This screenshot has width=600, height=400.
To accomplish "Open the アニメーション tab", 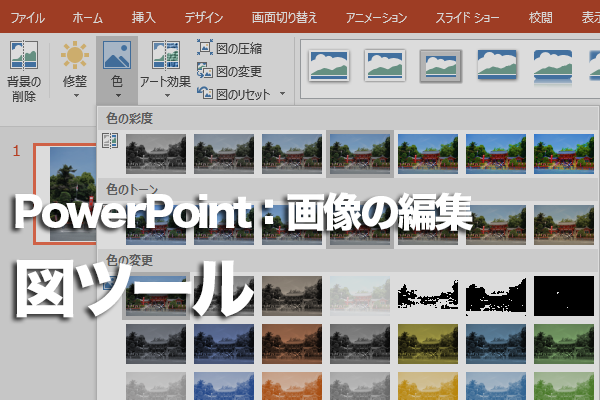I will pos(377,18).
